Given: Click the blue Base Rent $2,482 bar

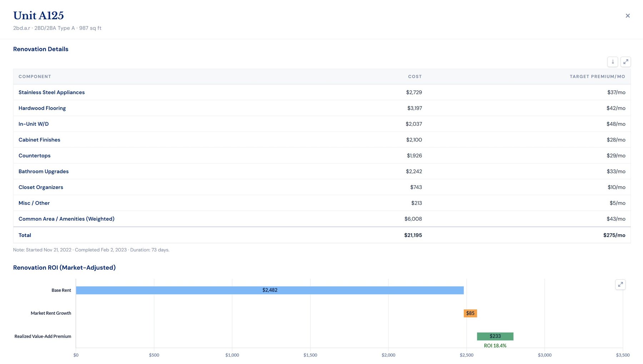Looking at the screenshot, I should tap(270, 290).
